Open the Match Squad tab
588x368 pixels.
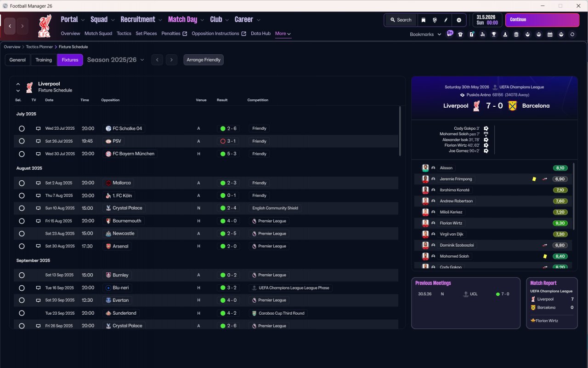pos(98,34)
